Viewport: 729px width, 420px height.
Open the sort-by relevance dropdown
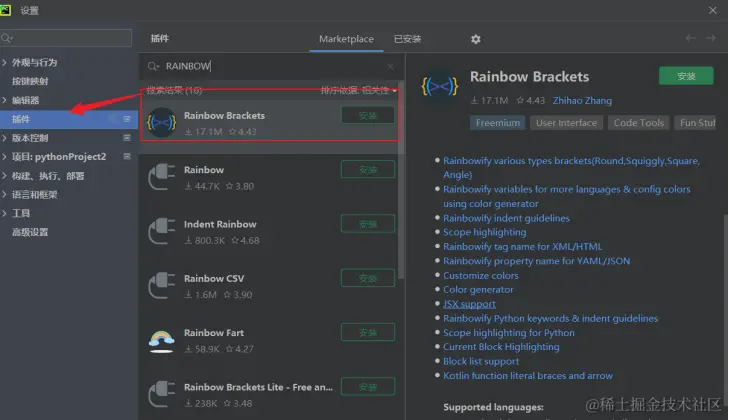(x=358, y=90)
